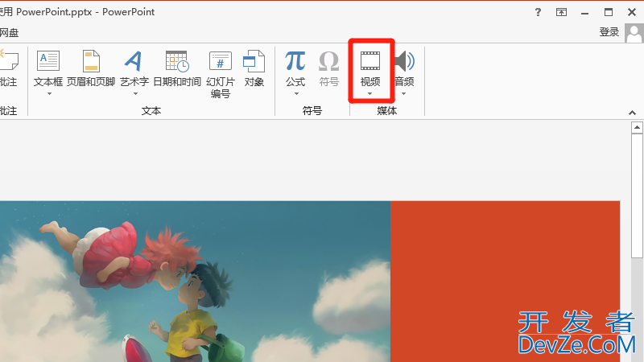The image size is (644, 362).
Task: Insert a video (视频)
Action: pyautogui.click(x=370, y=68)
